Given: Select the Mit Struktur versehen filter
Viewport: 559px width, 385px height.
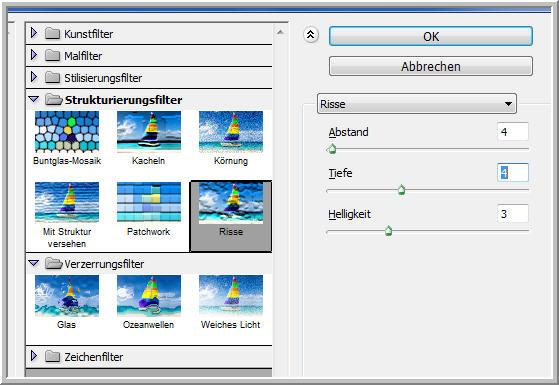Looking at the screenshot, I should (x=67, y=202).
